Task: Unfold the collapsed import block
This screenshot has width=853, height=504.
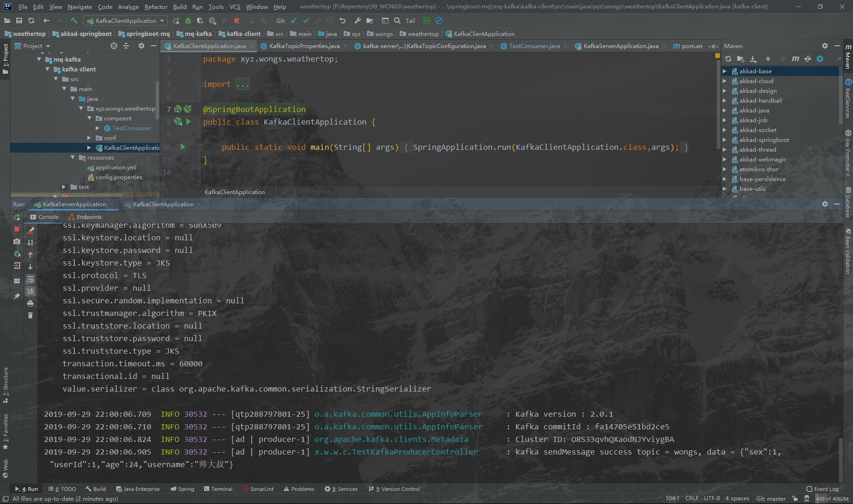Action: pyautogui.click(x=200, y=84)
